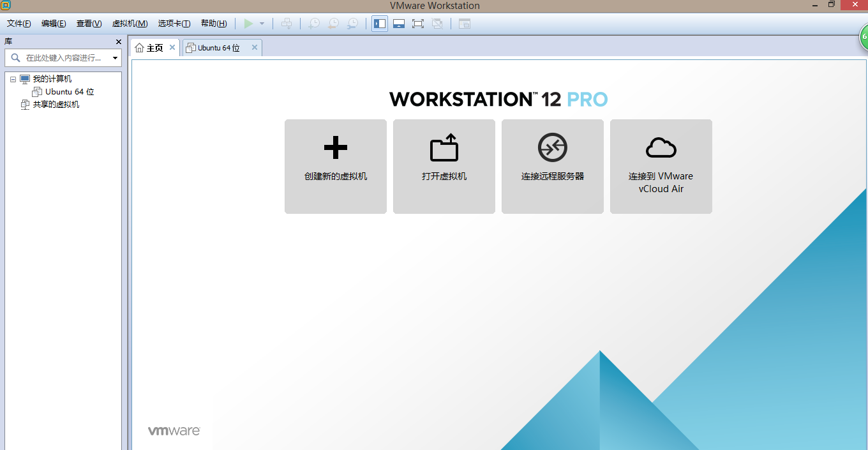Select 共享的虚拟机 in the library tree
868x450 pixels.
tap(56, 105)
